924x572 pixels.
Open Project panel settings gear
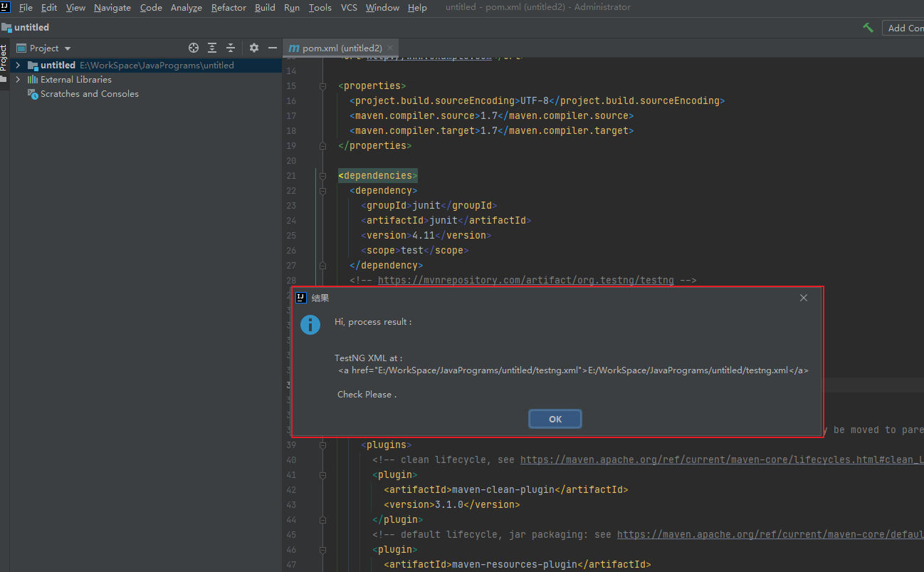(254, 48)
